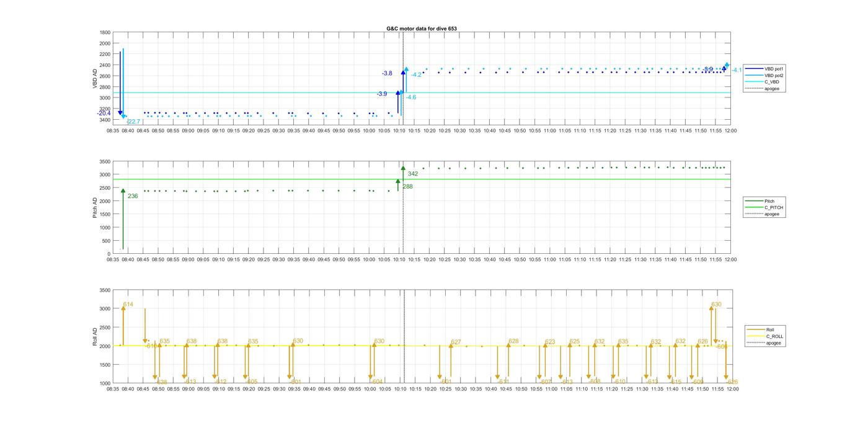
Task: Select "apogee" in the Roll legend
Action: tap(774, 343)
